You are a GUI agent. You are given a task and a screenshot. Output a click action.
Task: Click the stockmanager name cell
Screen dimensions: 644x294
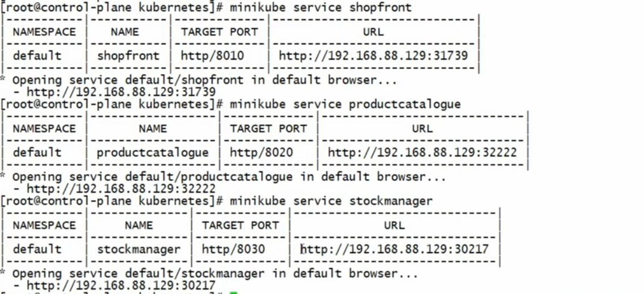(139, 249)
